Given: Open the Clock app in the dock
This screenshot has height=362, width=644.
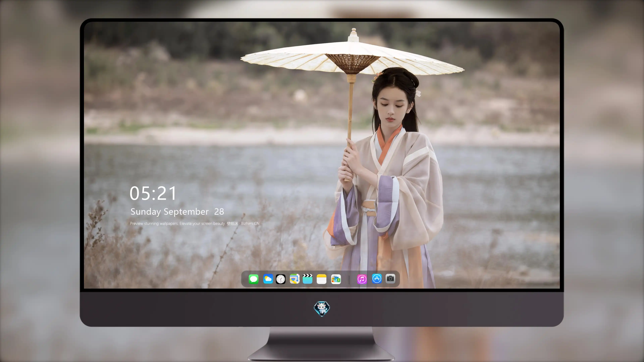Looking at the screenshot, I should [x=281, y=279].
